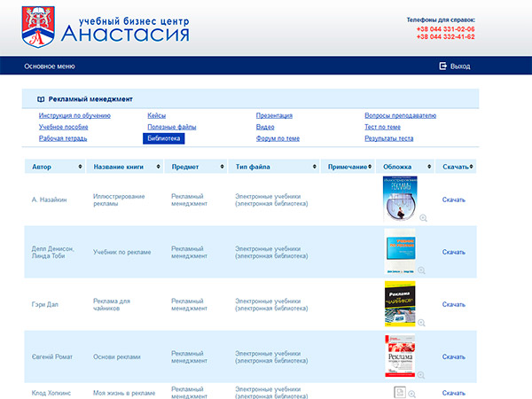Click the book icon beside Рекламный менеджмент

click(41, 99)
